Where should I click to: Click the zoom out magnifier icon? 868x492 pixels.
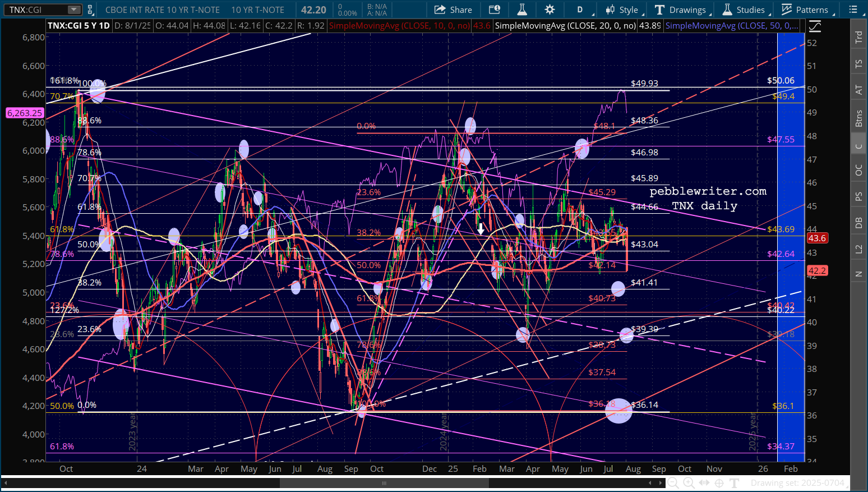[673, 483]
